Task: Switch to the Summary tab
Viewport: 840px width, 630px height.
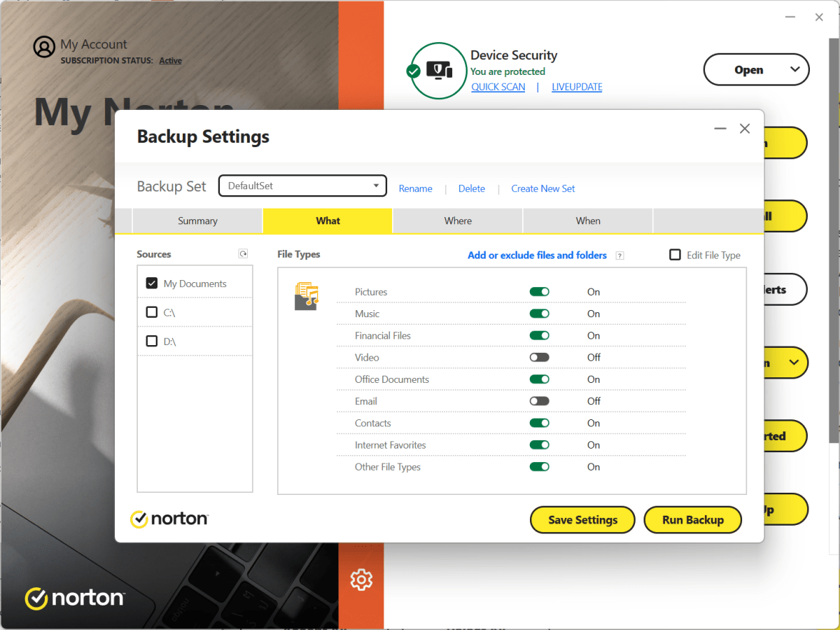Action: coord(197,220)
